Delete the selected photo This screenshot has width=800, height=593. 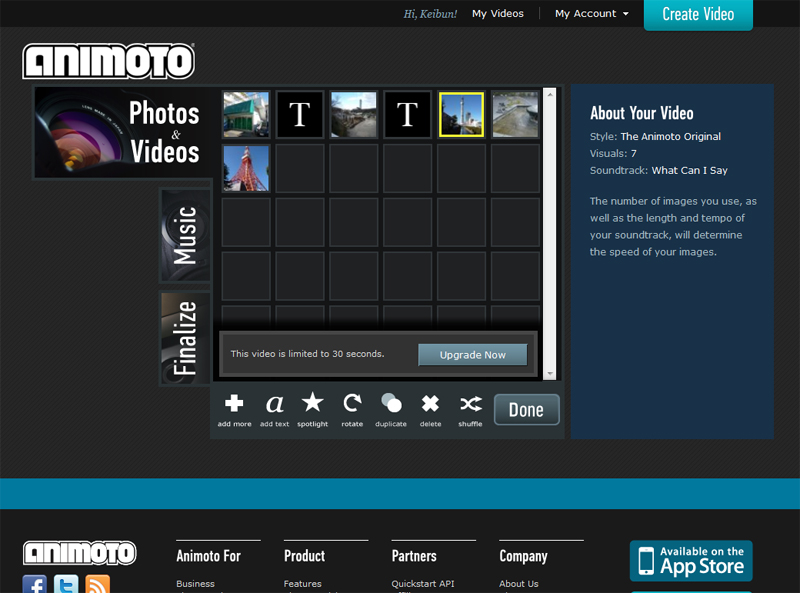[x=430, y=403]
